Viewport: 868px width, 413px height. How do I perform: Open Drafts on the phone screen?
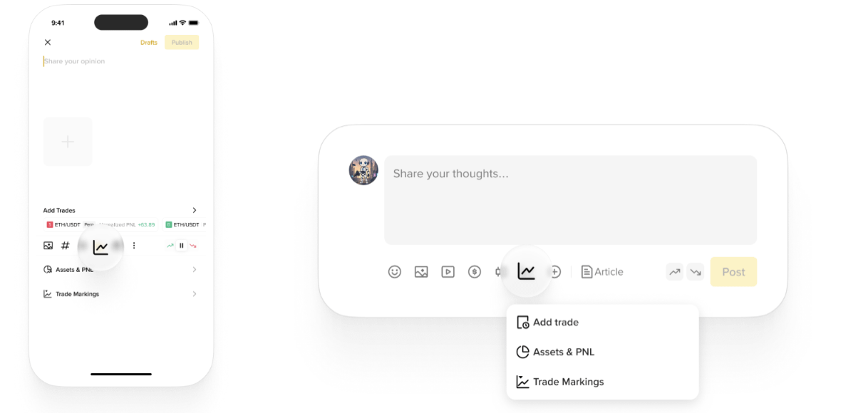pyautogui.click(x=149, y=43)
